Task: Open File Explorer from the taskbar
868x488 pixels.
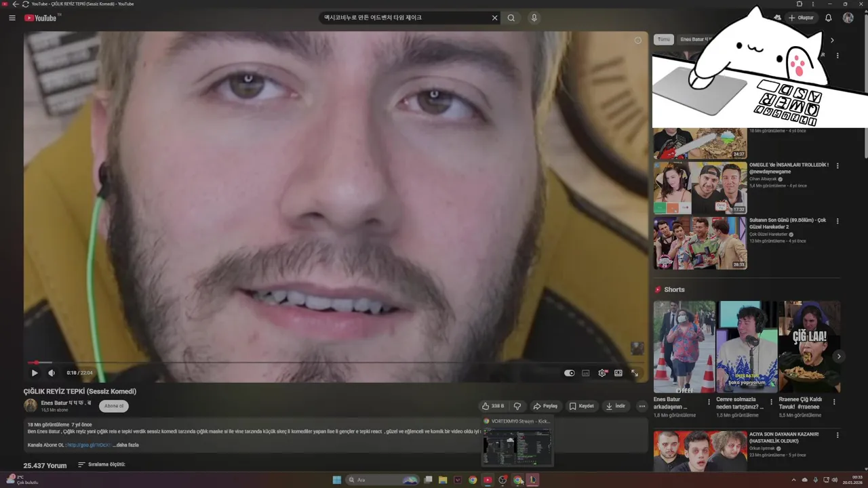Action: [443, 480]
